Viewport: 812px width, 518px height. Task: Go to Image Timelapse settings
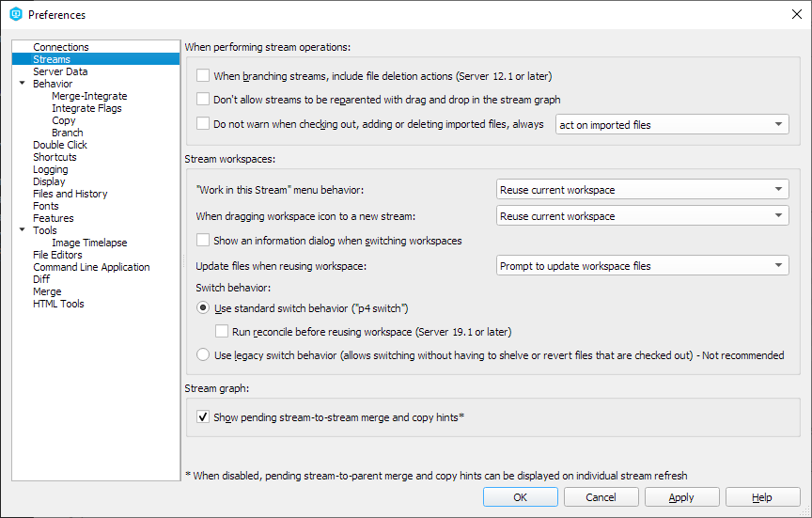point(89,243)
